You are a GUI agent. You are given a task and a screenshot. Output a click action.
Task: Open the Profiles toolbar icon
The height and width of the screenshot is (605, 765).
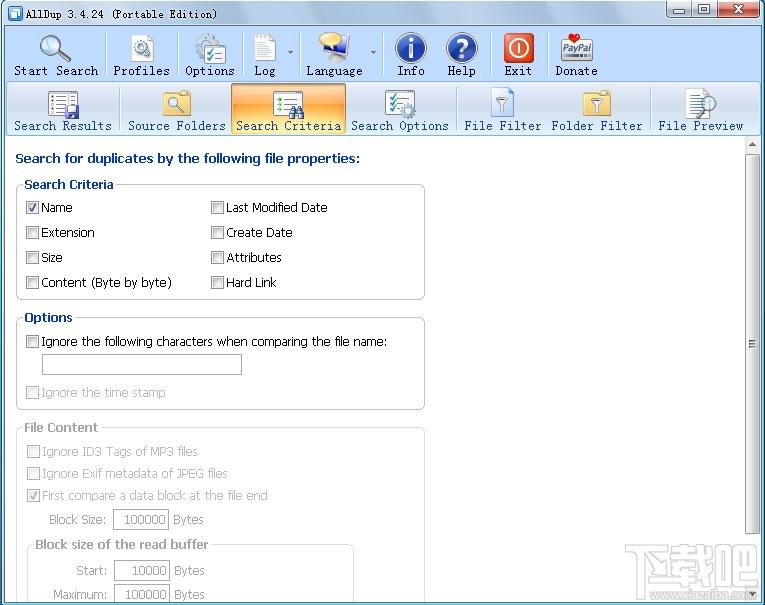click(142, 49)
